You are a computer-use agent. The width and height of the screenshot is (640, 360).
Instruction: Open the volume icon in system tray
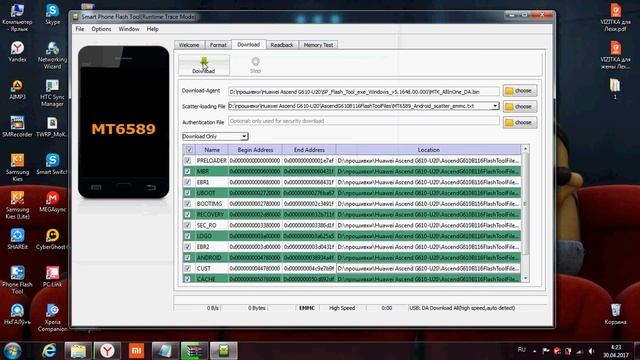(x=591, y=351)
